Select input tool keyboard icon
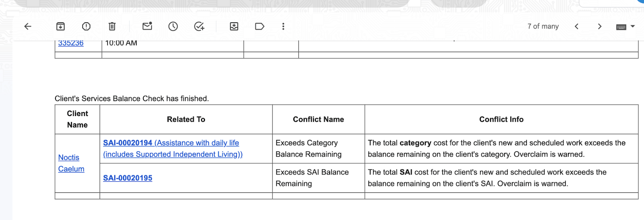Screen dimensions: 644x220 click(621, 27)
